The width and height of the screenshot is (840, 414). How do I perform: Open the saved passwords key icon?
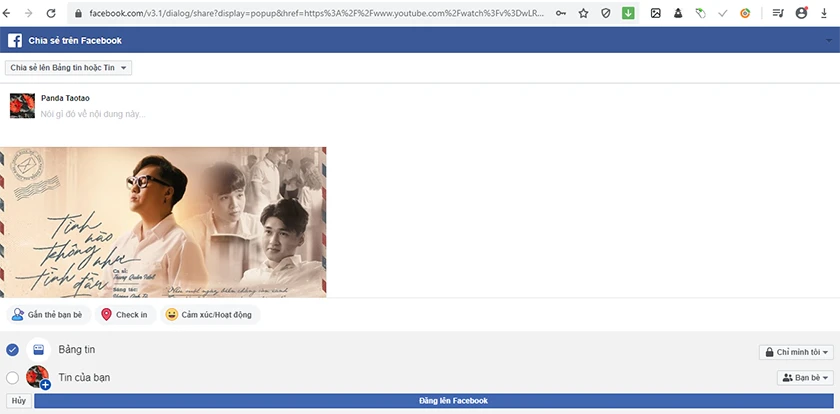pyautogui.click(x=560, y=13)
